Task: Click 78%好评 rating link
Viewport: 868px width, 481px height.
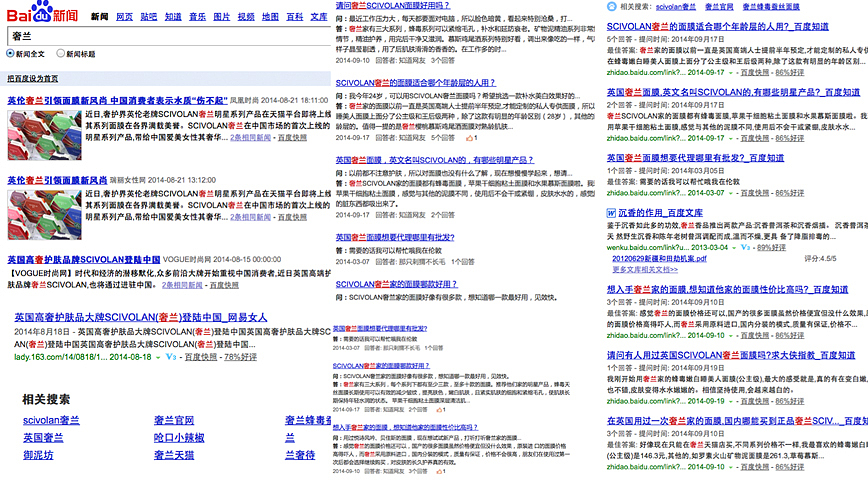Action: [x=240, y=358]
